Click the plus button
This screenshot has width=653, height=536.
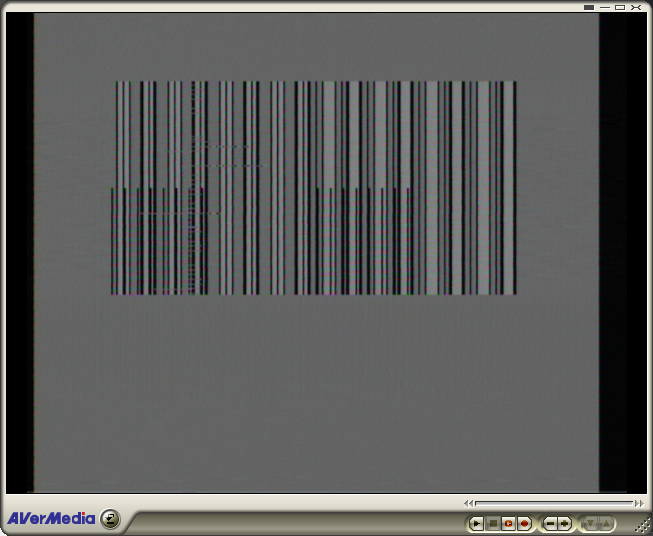coord(565,523)
